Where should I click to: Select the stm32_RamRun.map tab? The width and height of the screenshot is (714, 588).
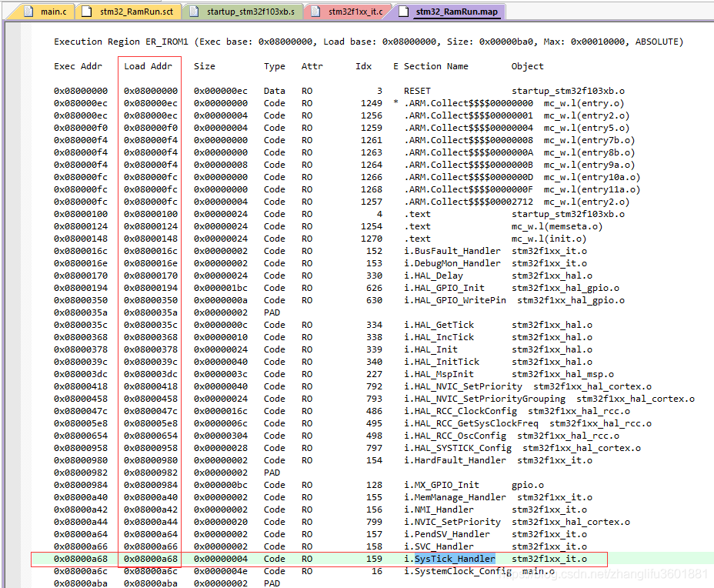[449, 12]
